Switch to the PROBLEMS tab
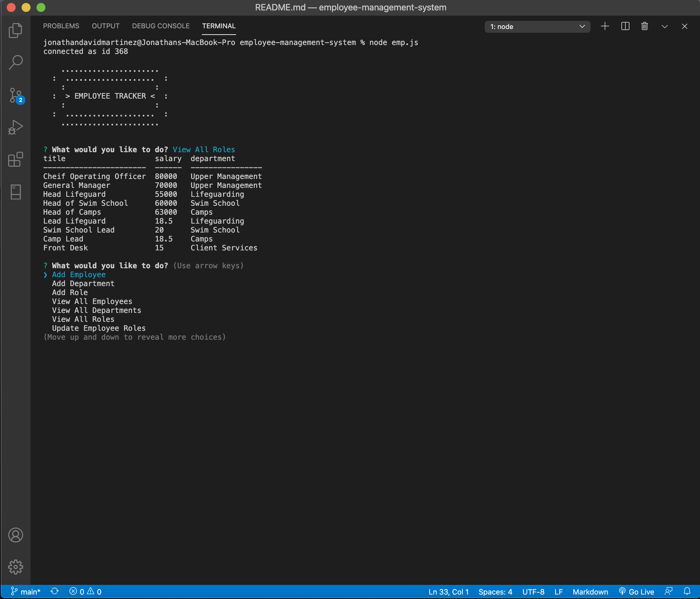Viewport: 700px width, 599px height. pyautogui.click(x=61, y=26)
